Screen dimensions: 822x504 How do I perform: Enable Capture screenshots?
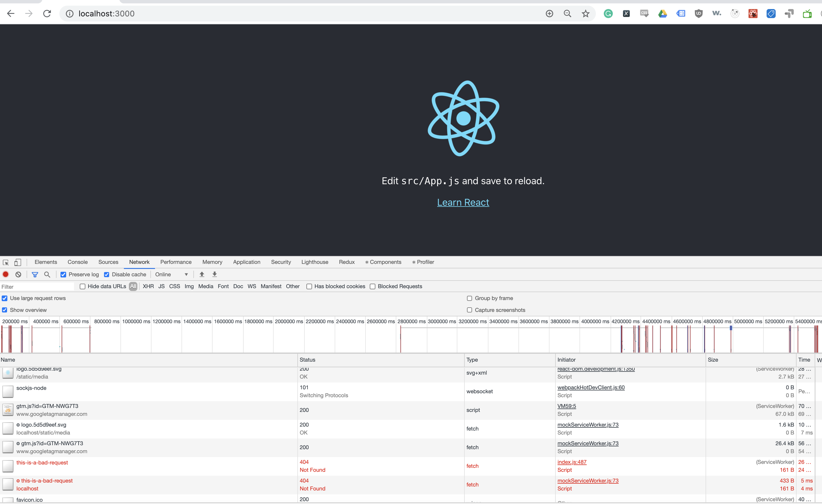point(470,310)
